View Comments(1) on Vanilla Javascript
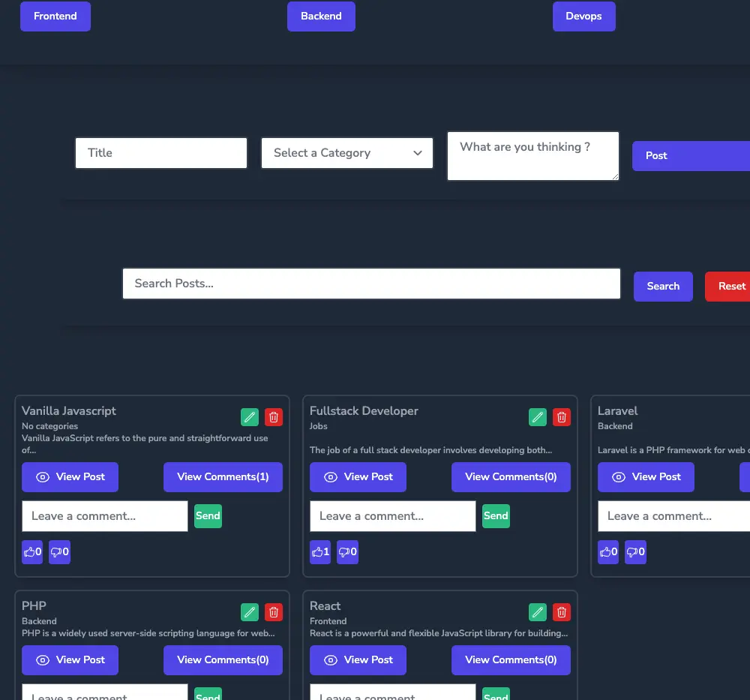The width and height of the screenshot is (750, 700). 223,477
